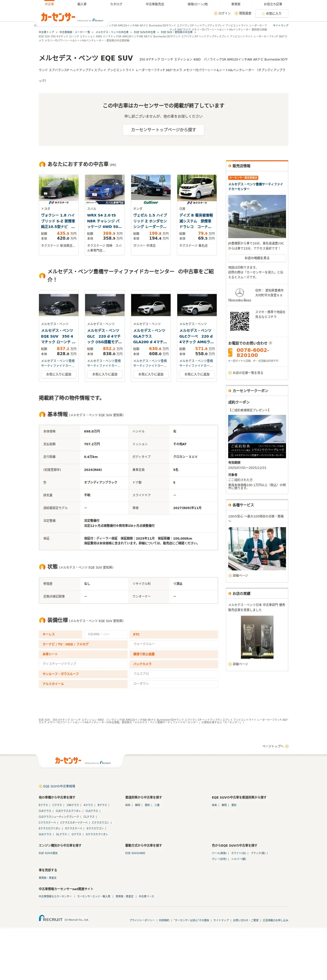The height and width of the screenshot is (980, 327).
Task: Open the GLAクラス GLA200 d listing
Action: pyautogui.click(x=150, y=336)
